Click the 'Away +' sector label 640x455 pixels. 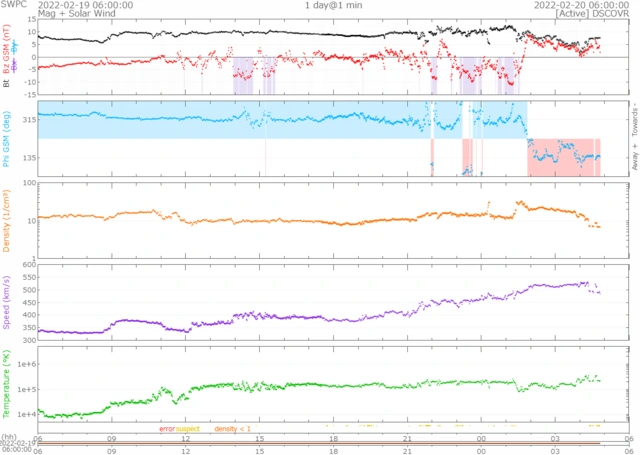coord(635,157)
